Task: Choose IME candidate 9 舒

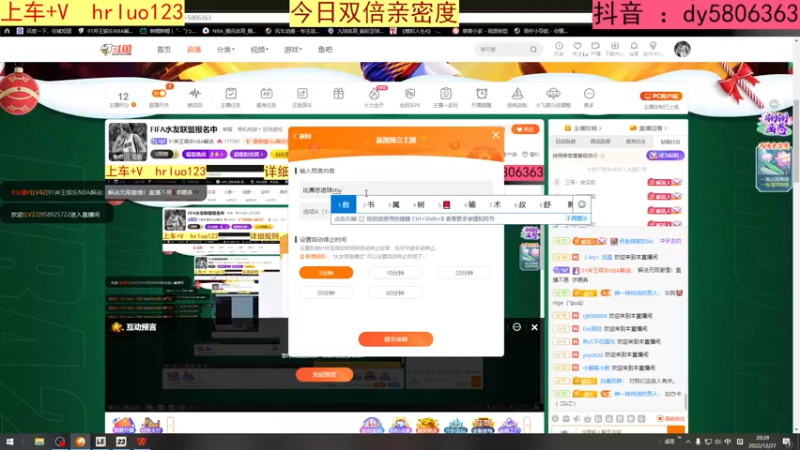Action: (x=545, y=205)
